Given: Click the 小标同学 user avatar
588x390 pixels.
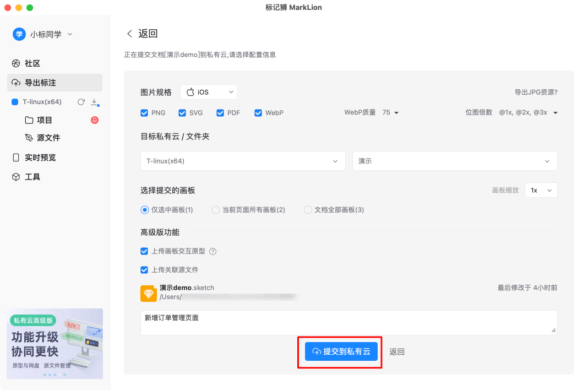Looking at the screenshot, I should click(x=19, y=34).
